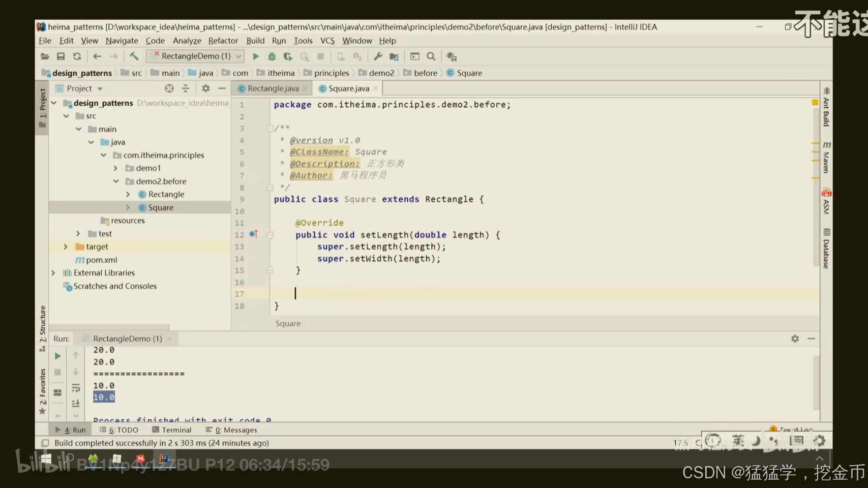Click up-the-stack-trace arrow in Run panel

coord(76,355)
